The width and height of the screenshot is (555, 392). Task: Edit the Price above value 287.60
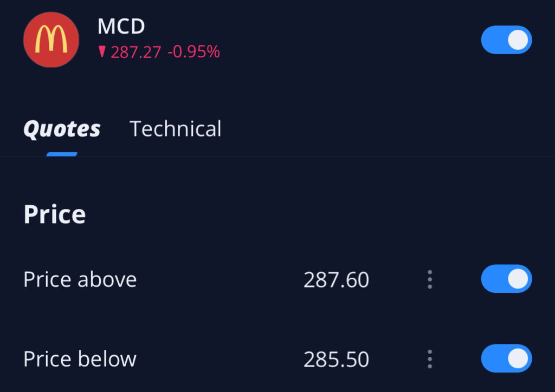click(336, 280)
